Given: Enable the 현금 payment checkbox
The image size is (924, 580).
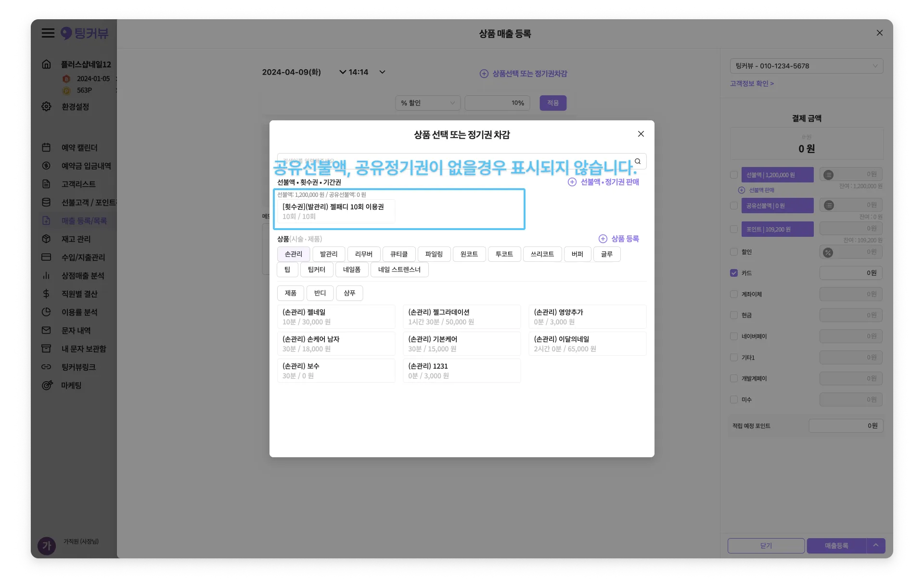Looking at the screenshot, I should (x=733, y=315).
